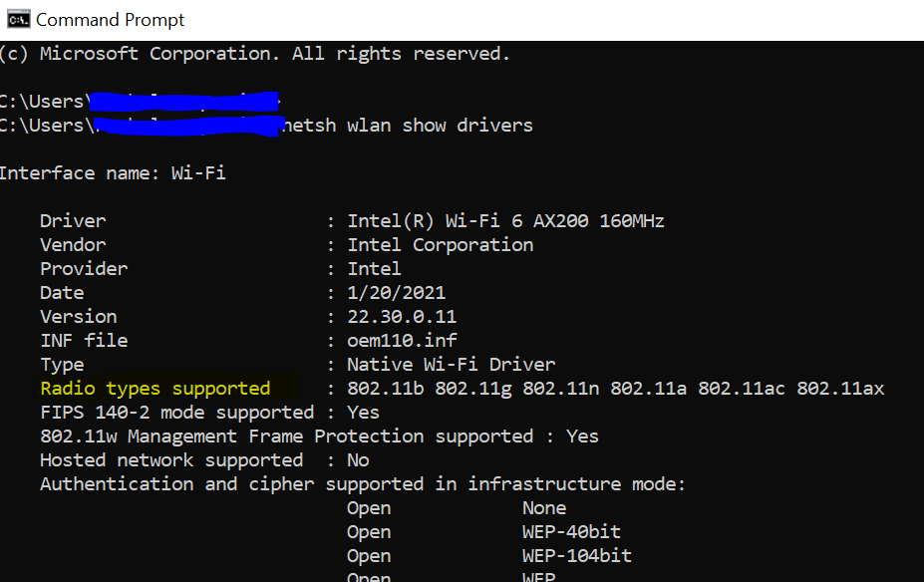The image size is (924, 582).
Task: Click the driver version 22.30.0.11
Action: [402, 316]
